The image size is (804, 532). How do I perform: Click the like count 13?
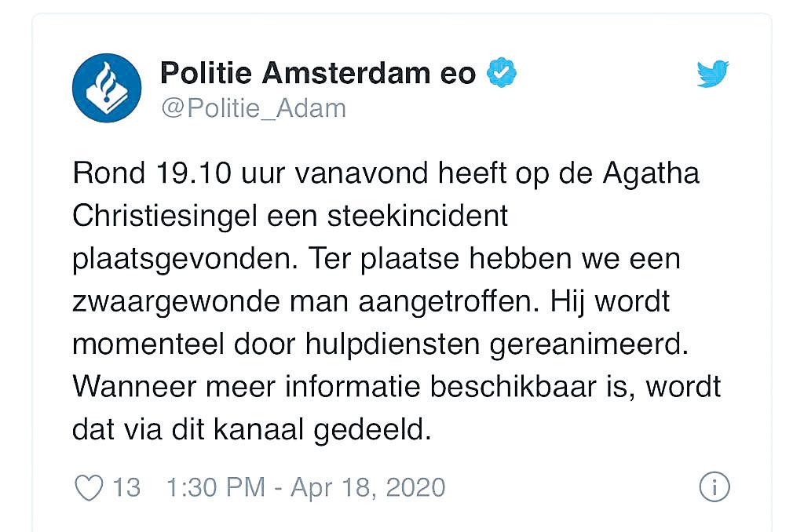[x=126, y=487]
